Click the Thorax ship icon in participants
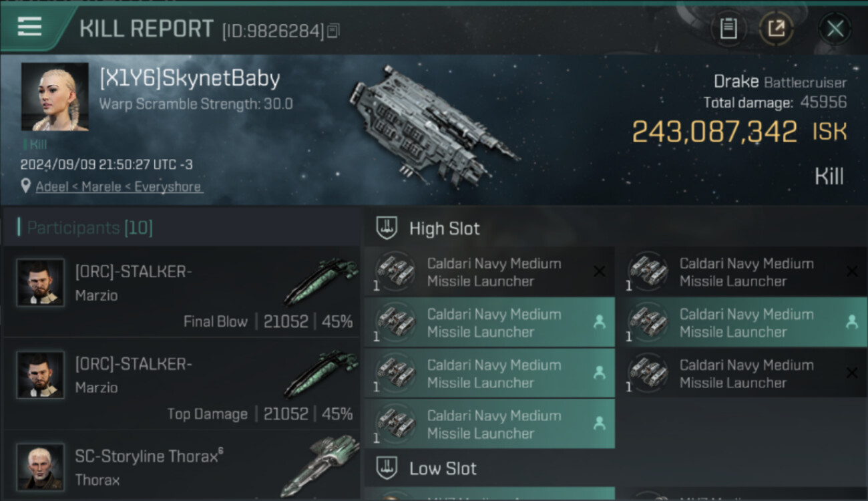Viewport: 868px width, 501px height. point(319,464)
